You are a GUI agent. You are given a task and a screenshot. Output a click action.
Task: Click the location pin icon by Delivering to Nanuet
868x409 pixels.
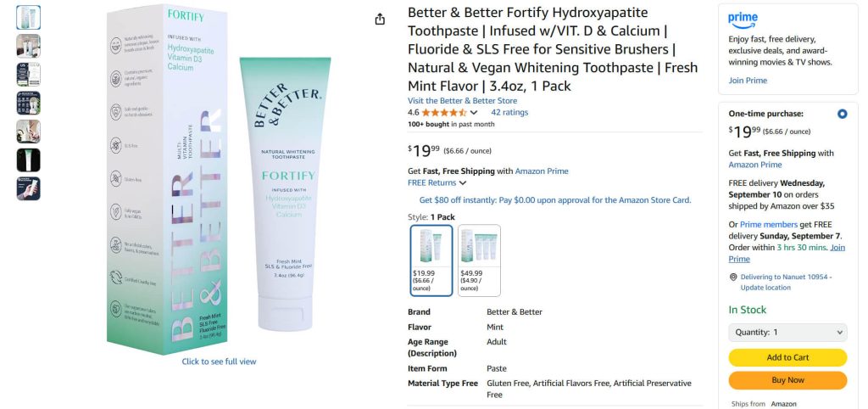tap(733, 277)
